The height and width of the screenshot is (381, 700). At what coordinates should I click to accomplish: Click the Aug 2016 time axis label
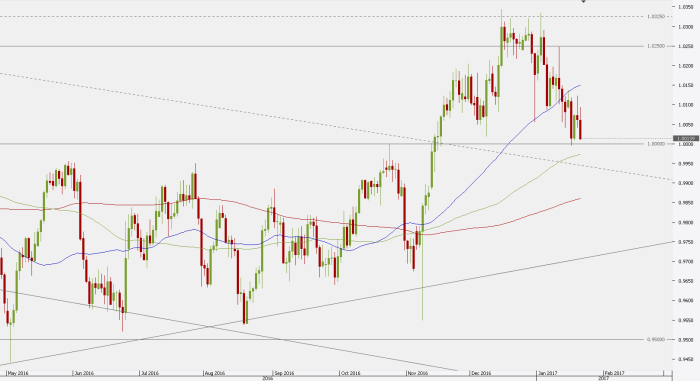[x=215, y=373]
